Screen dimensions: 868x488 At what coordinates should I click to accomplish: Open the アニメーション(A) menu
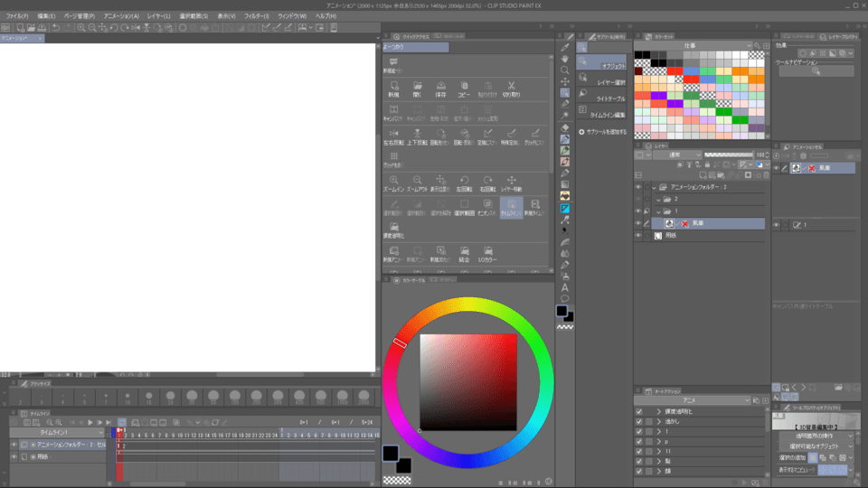[122, 16]
